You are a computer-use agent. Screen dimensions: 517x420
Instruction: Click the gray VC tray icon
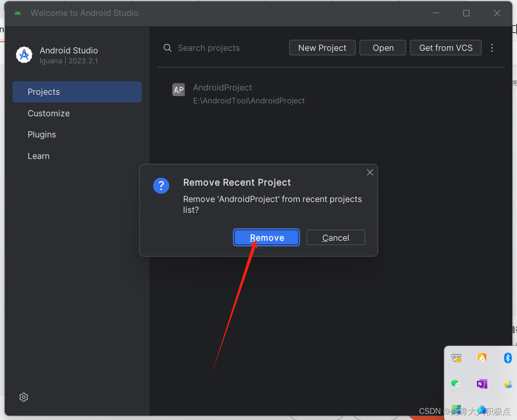pos(456,358)
